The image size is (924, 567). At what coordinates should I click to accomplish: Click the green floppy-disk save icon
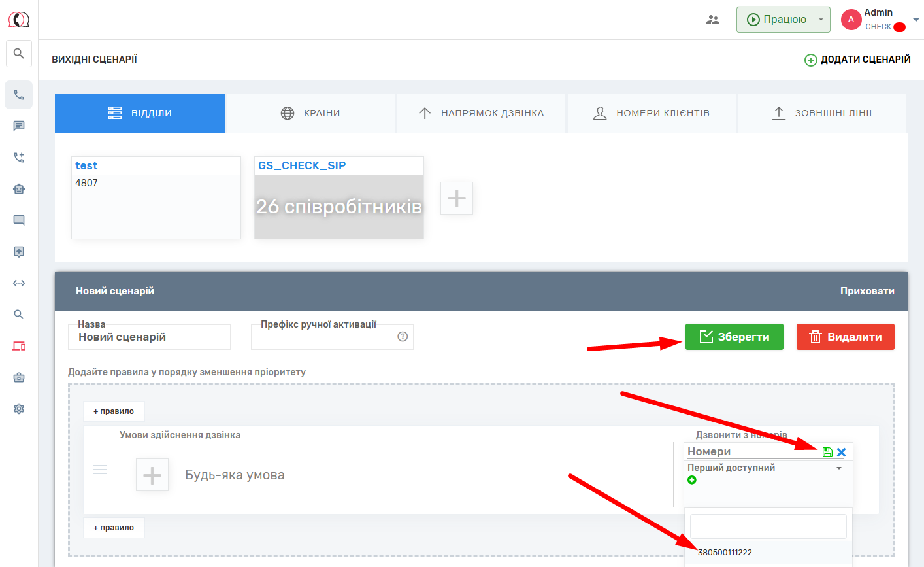click(827, 452)
